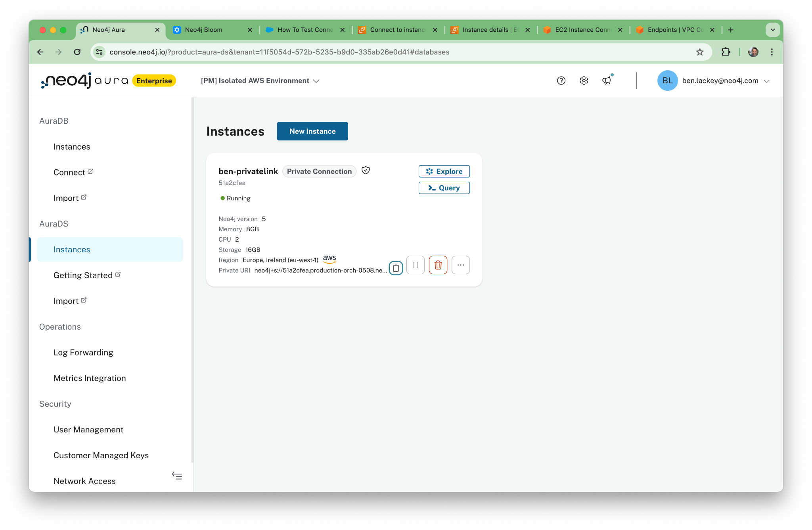Click the Private URI neo4j+s address

pyautogui.click(x=321, y=271)
